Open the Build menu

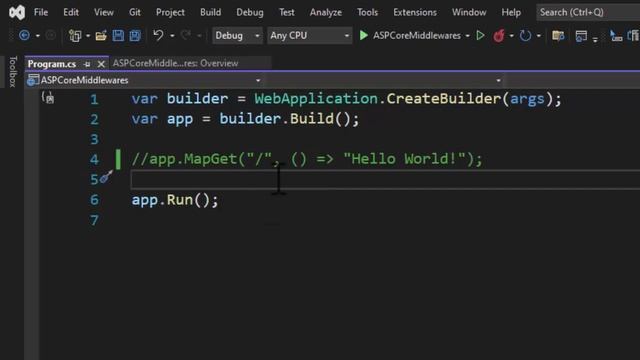click(x=211, y=13)
